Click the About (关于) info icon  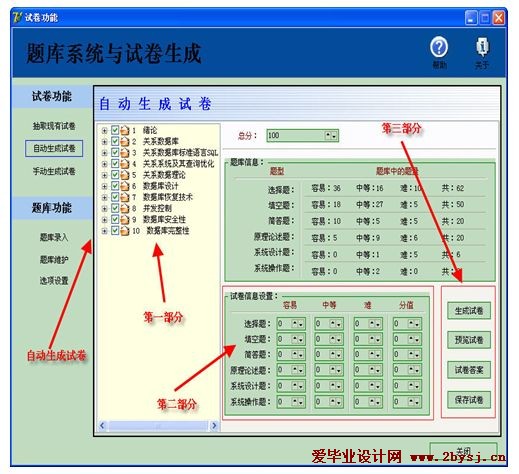pyautogui.click(x=482, y=47)
